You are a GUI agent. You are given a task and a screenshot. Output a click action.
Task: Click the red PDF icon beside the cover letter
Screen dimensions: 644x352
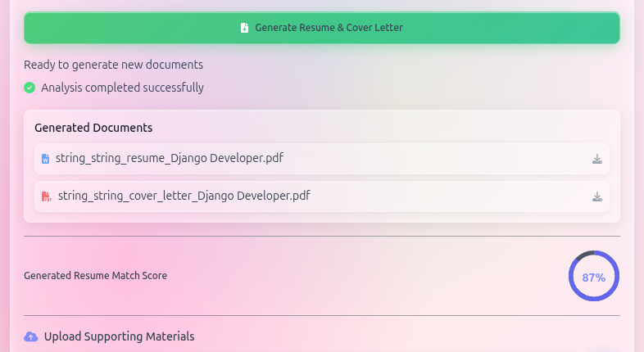[x=46, y=196]
